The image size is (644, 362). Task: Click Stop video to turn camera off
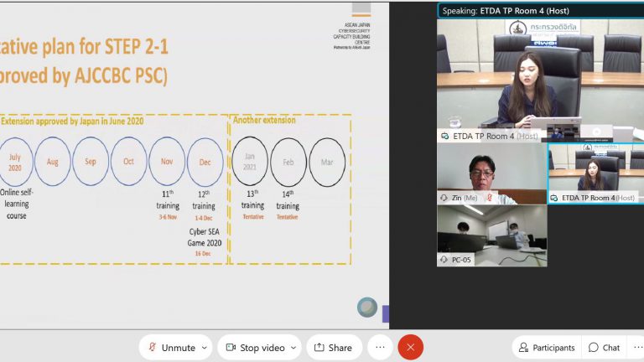coord(253,348)
